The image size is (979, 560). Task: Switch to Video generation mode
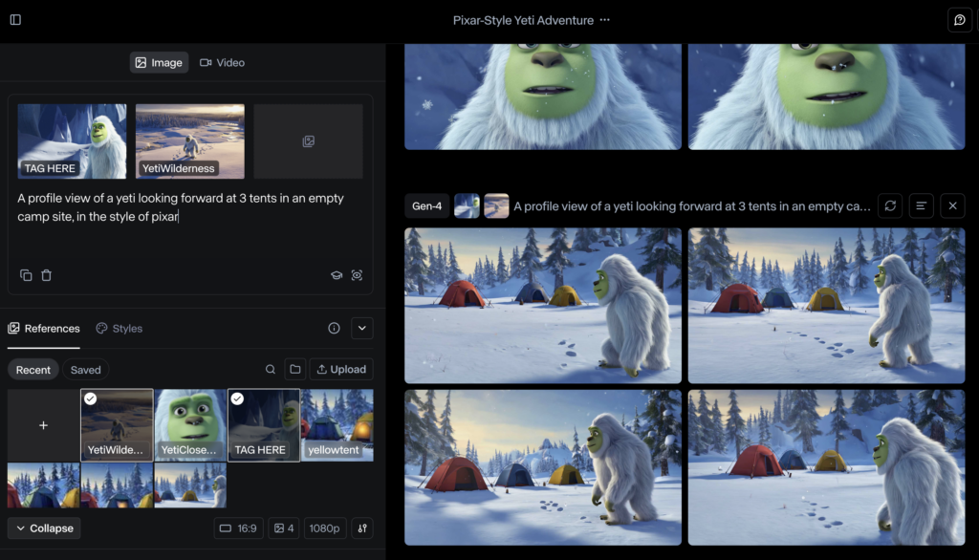[x=222, y=62]
